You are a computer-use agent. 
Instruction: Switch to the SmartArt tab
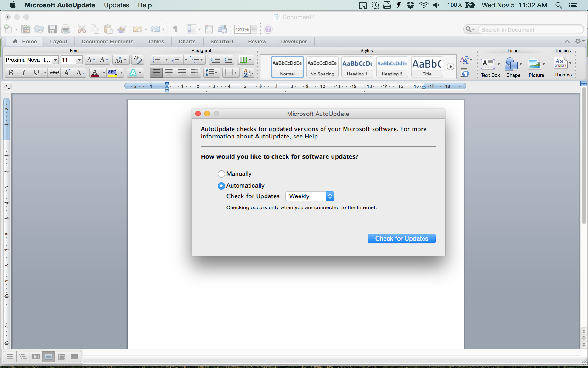[222, 41]
